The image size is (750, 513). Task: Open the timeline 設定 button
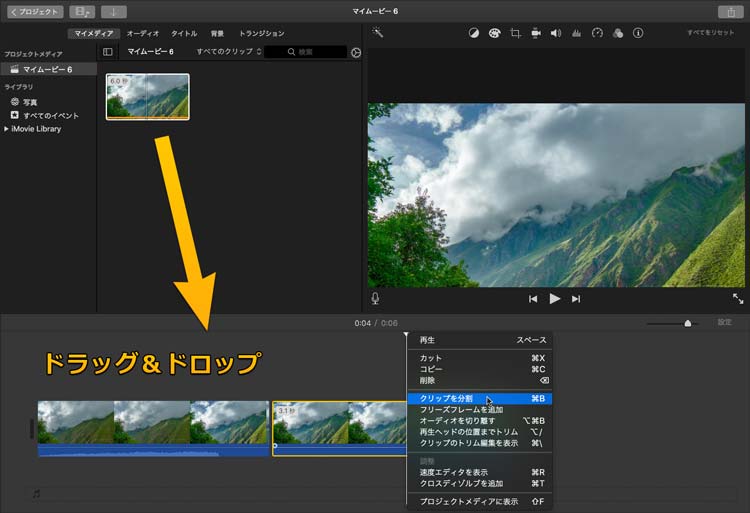[x=725, y=322]
